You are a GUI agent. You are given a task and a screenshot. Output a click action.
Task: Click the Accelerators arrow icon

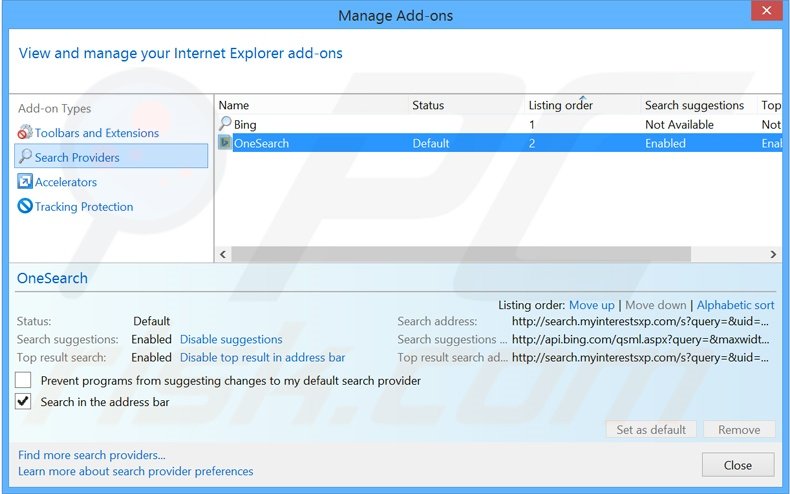click(x=25, y=181)
